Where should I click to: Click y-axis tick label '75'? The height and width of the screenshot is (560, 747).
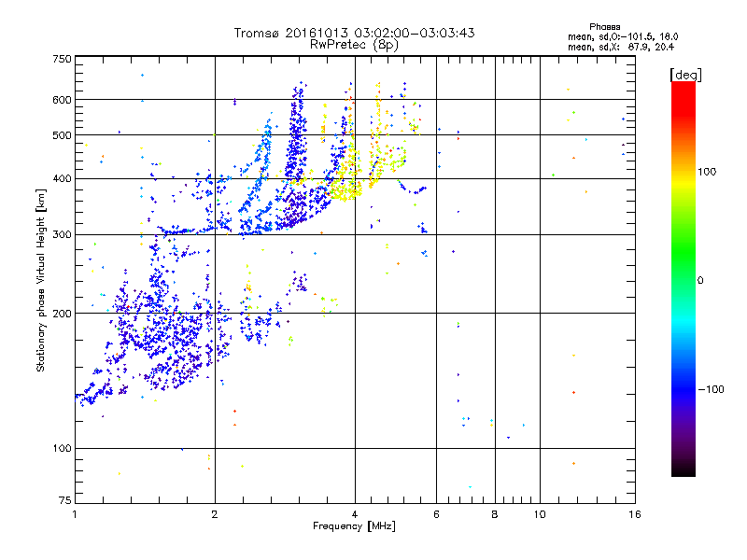pos(65,500)
